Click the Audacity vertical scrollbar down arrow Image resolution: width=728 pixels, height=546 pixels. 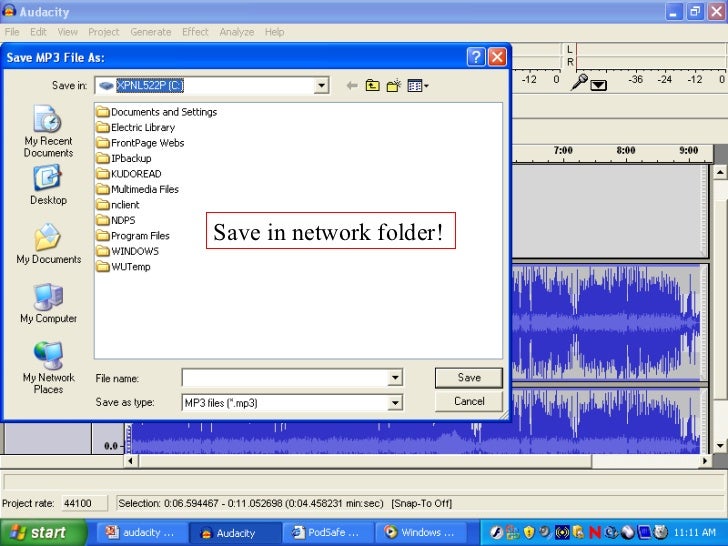[720, 445]
